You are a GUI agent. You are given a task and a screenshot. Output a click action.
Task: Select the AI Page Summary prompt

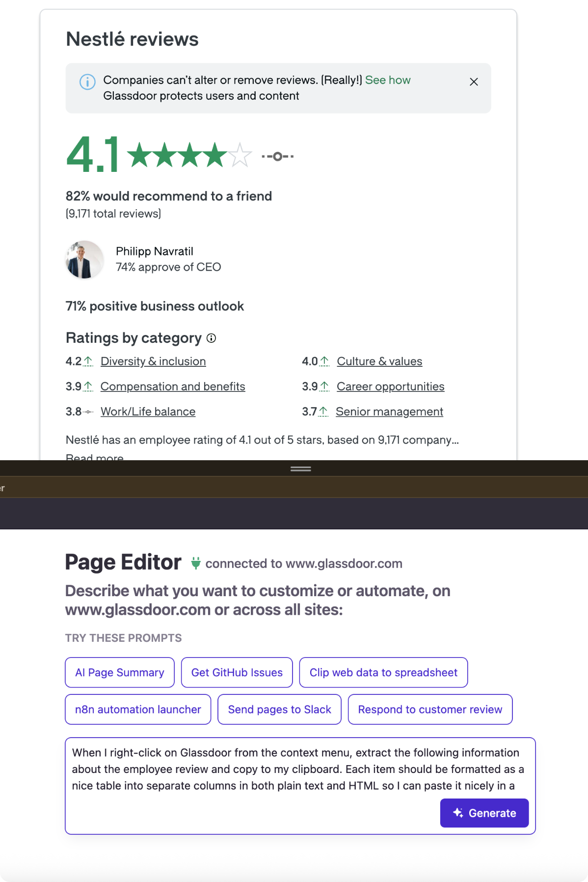[120, 672]
